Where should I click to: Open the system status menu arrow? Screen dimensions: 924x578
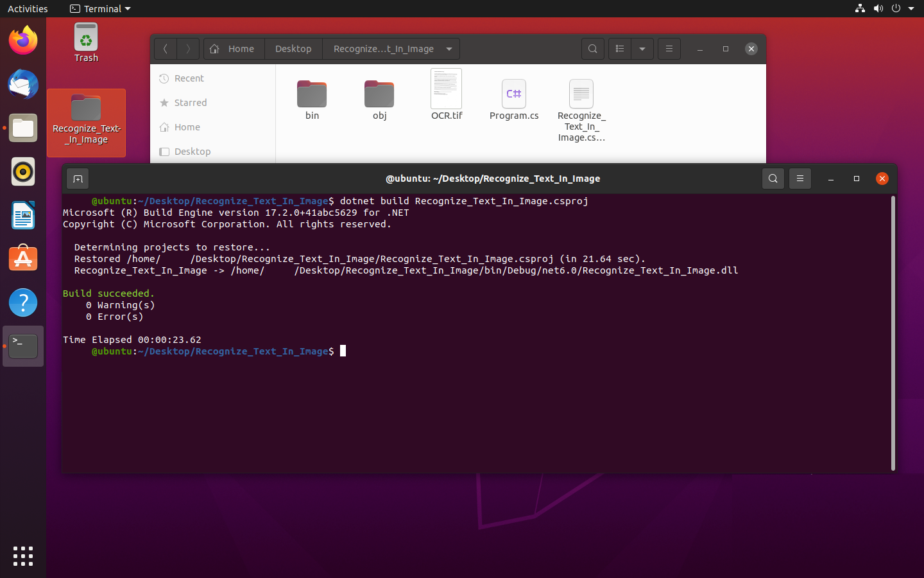(911, 9)
